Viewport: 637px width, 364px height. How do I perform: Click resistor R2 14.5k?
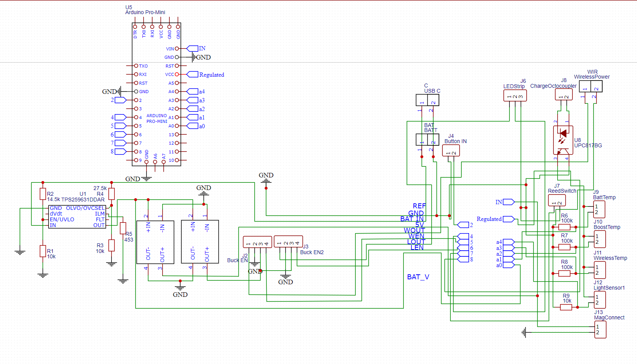43,194
